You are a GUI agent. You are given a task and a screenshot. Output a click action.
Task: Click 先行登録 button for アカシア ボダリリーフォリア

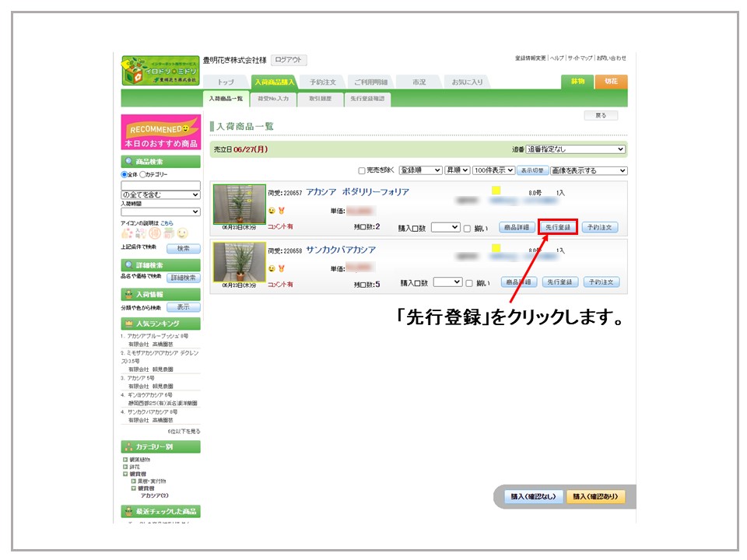click(x=557, y=228)
